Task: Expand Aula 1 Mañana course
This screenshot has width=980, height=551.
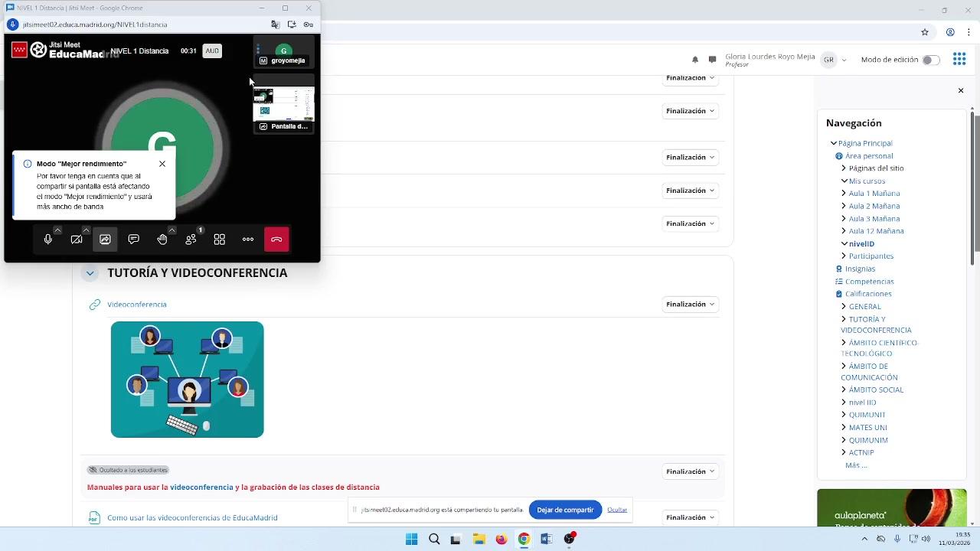Action: 844,194
